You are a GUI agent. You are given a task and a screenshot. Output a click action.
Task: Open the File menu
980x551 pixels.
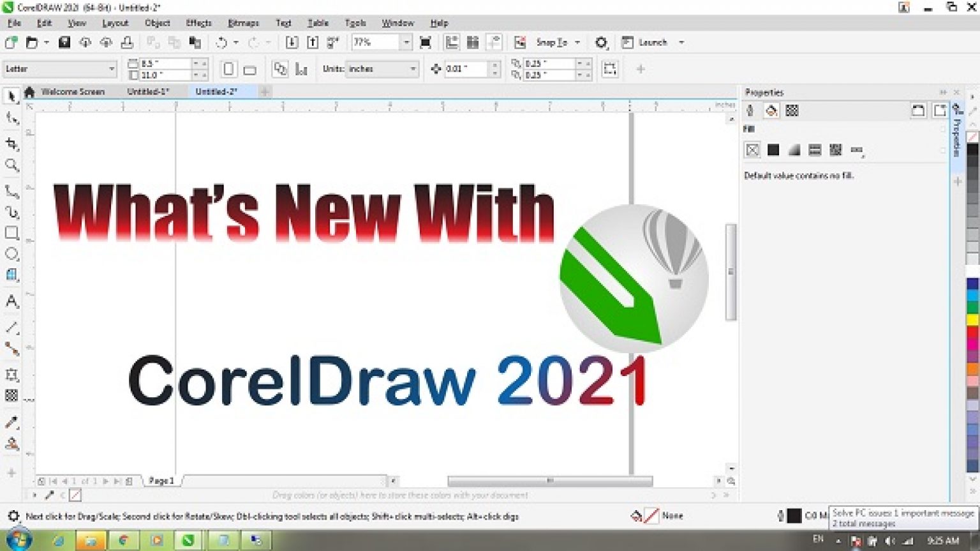click(14, 23)
